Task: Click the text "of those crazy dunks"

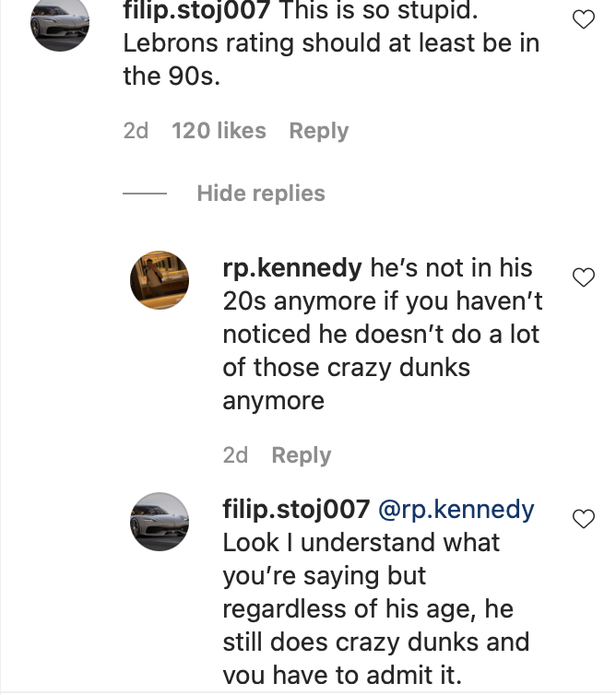Action: click(347, 367)
